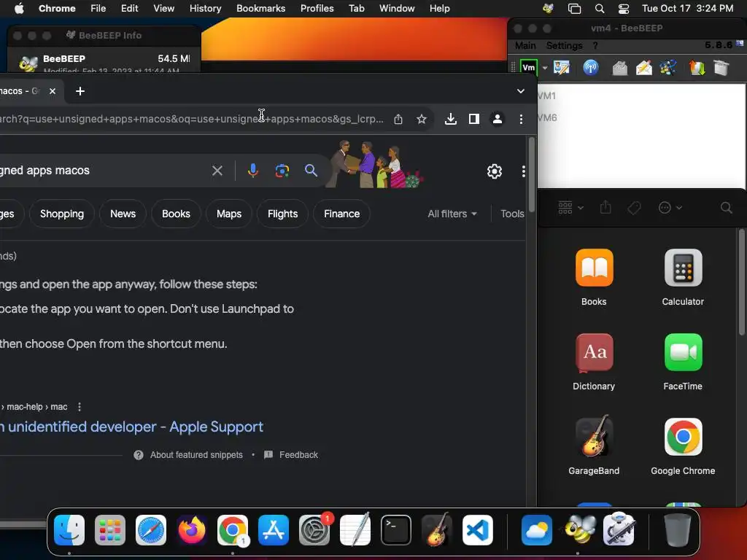The height and width of the screenshot is (560, 747).
Task: Start a Google voice search
Action: coord(253,171)
